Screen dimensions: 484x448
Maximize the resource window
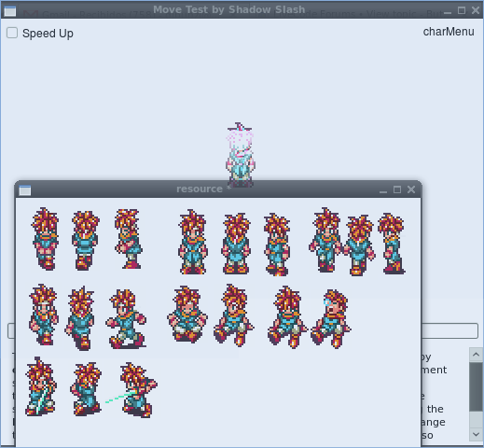click(x=397, y=189)
